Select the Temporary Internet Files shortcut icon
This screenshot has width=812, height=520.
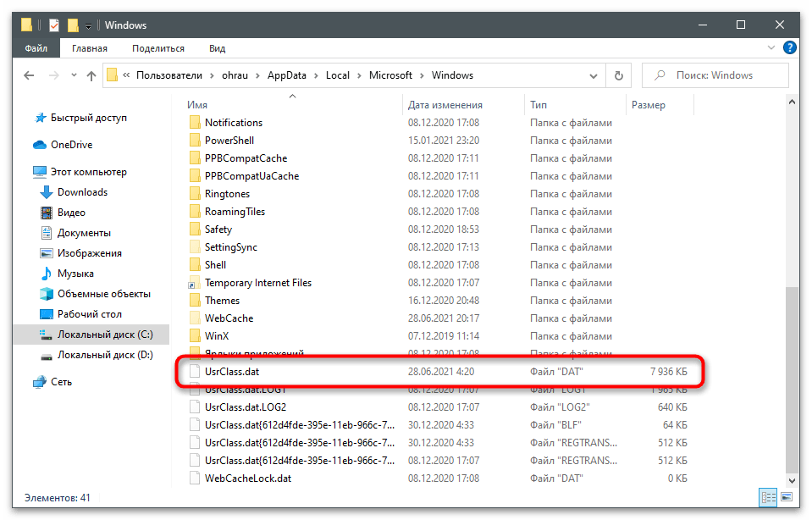[195, 283]
